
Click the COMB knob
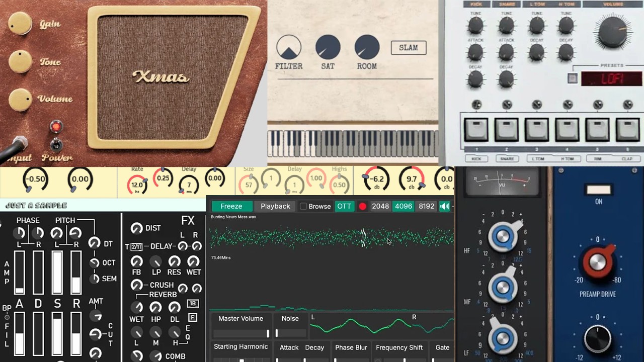156,356
